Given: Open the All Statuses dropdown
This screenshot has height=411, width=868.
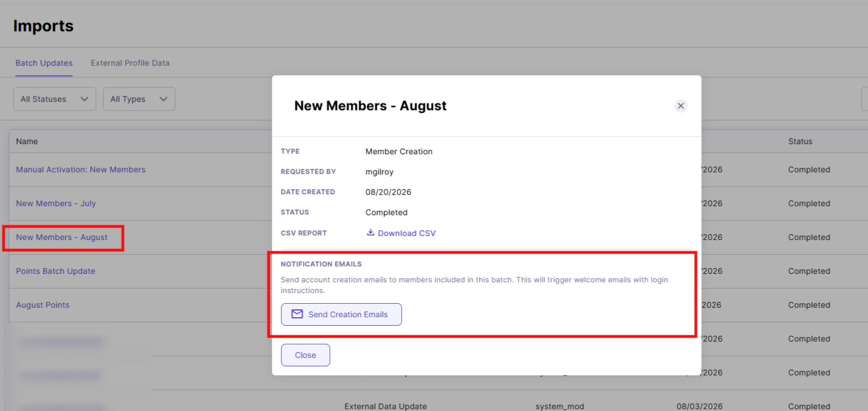Looking at the screenshot, I should (55, 99).
